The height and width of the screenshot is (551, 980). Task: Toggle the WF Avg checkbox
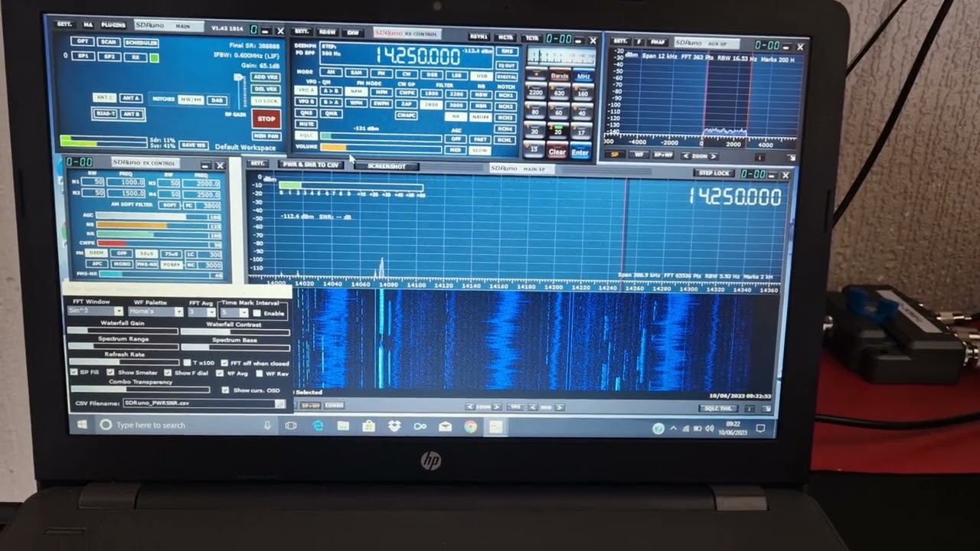pyautogui.click(x=220, y=373)
